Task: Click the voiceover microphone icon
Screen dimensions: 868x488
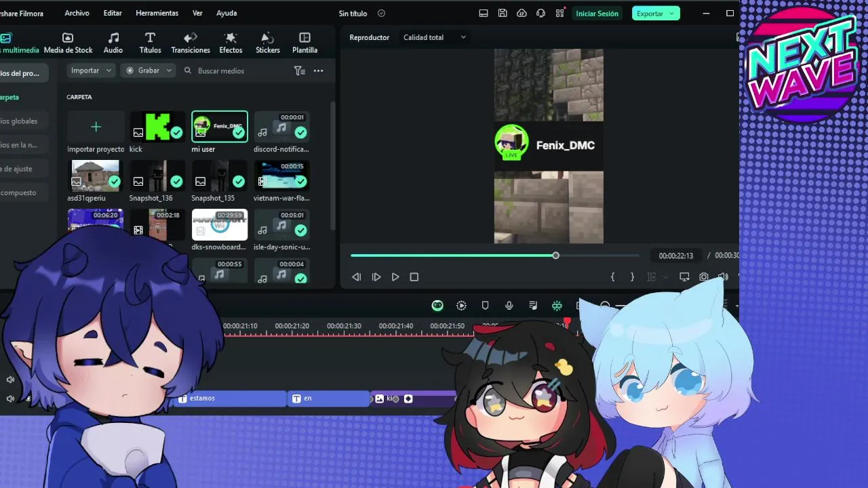Action: [509, 306]
